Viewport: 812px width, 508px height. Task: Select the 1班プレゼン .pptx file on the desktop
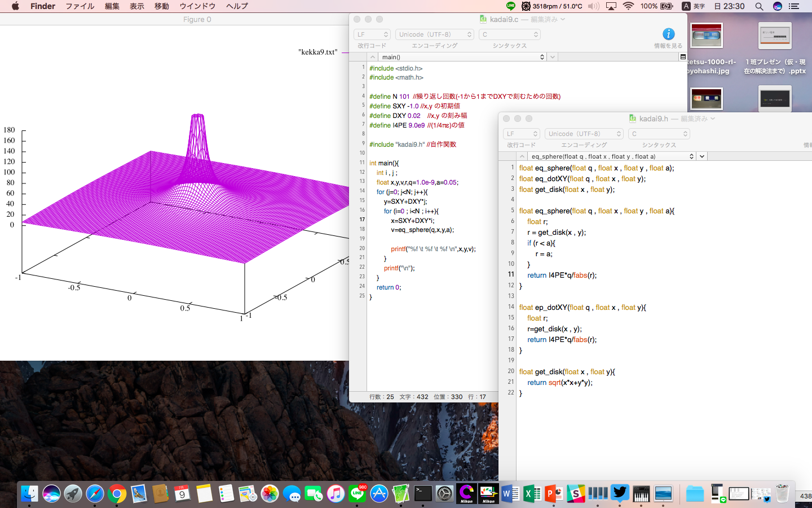[x=774, y=37]
